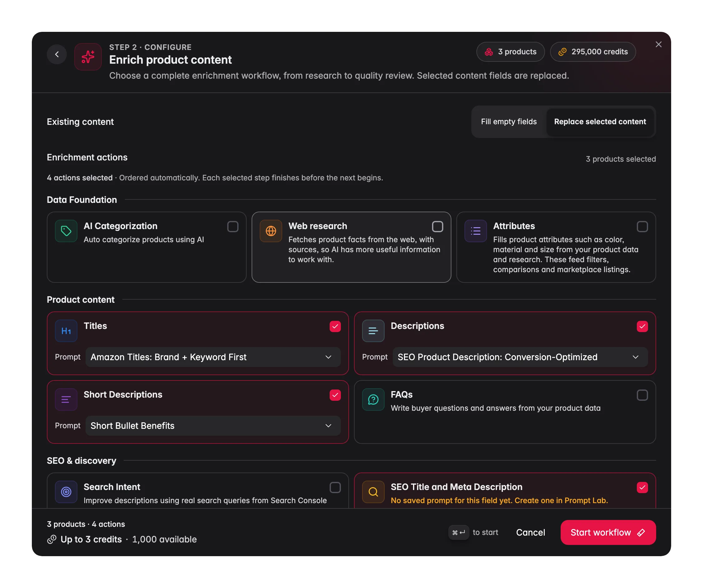The height and width of the screenshot is (588, 703).
Task: Click the Prompt Lab warning text
Action: pos(499,500)
